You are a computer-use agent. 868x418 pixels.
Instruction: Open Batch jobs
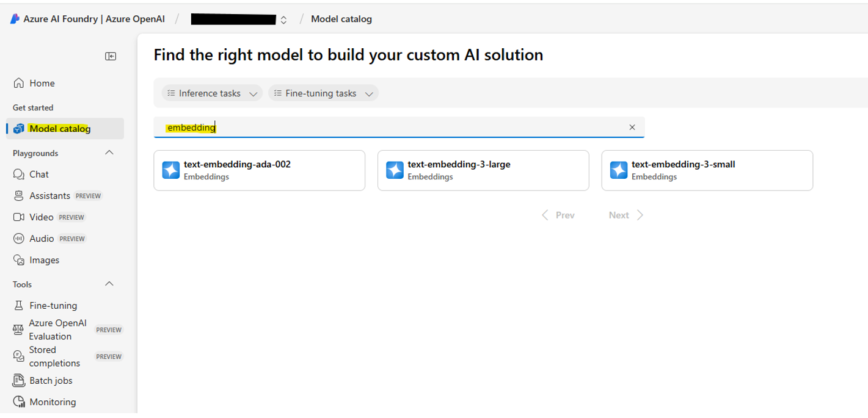point(51,380)
